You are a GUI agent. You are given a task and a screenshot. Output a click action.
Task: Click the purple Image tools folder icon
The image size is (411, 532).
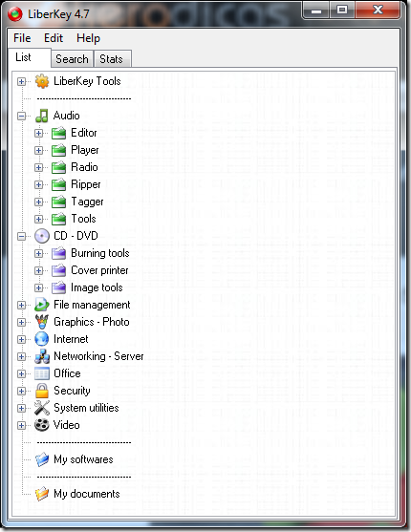(58, 287)
